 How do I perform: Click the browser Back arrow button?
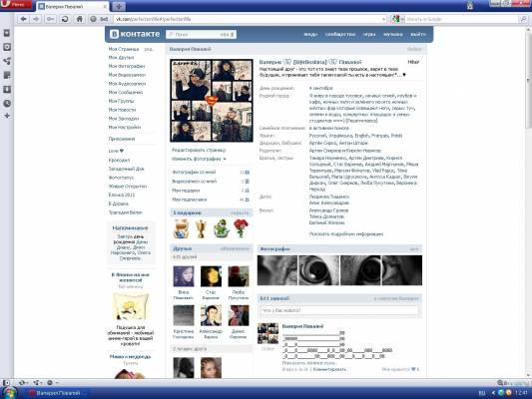23,19
